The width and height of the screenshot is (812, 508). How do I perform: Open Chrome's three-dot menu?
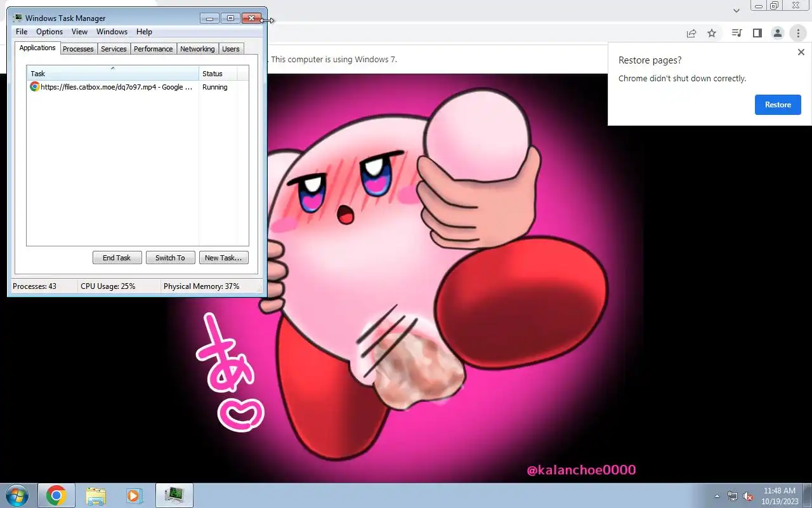(x=798, y=33)
